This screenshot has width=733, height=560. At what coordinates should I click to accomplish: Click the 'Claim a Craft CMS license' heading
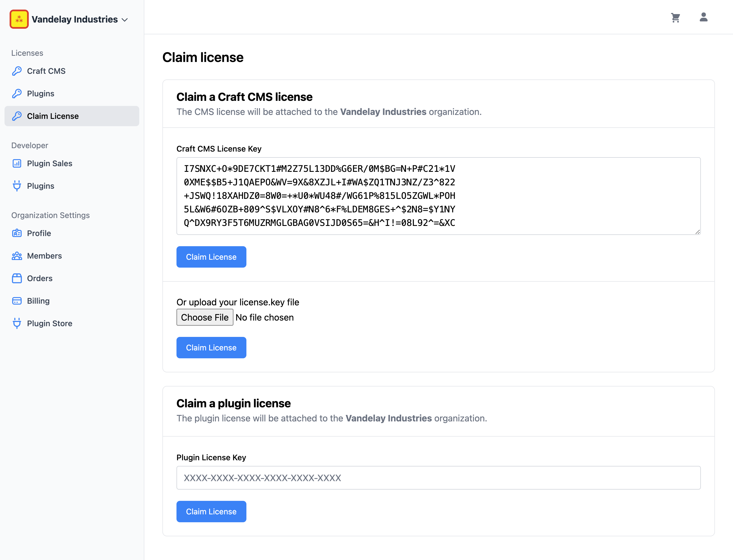[244, 97]
